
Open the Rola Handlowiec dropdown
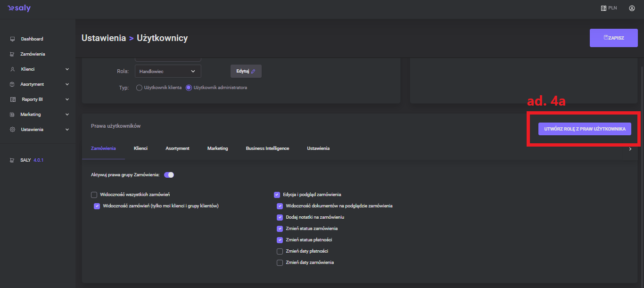168,71
